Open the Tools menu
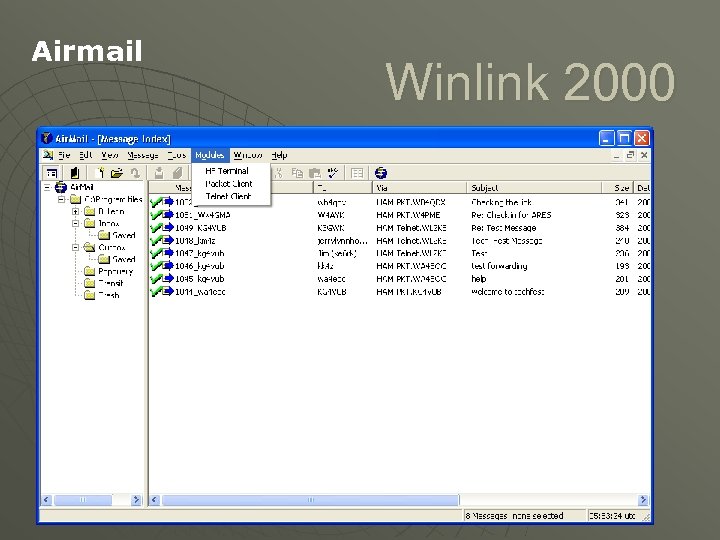This screenshot has width=720, height=540. point(177,155)
